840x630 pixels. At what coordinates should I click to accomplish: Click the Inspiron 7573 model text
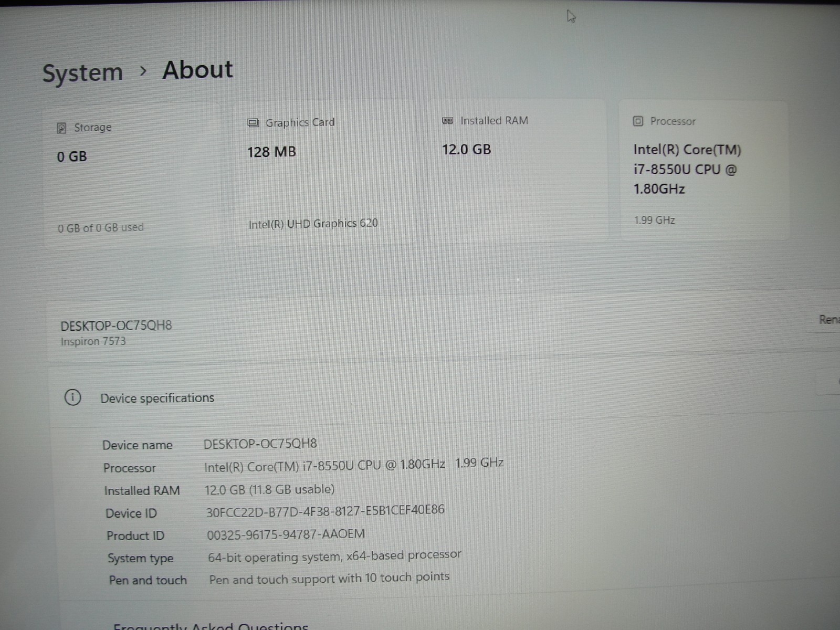tap(93, 341)
